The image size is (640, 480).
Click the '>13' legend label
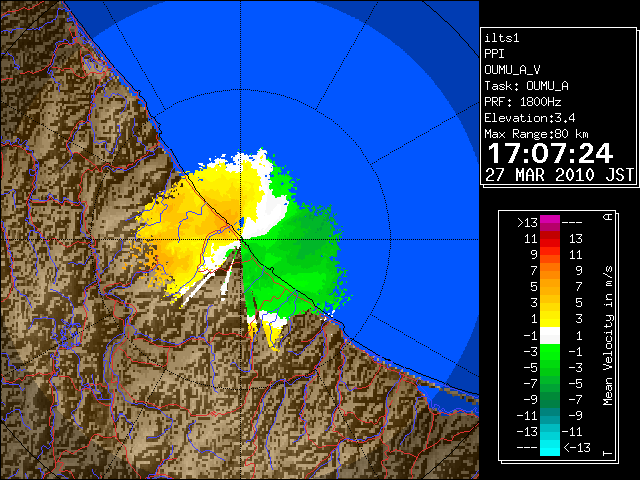point(527,223)
